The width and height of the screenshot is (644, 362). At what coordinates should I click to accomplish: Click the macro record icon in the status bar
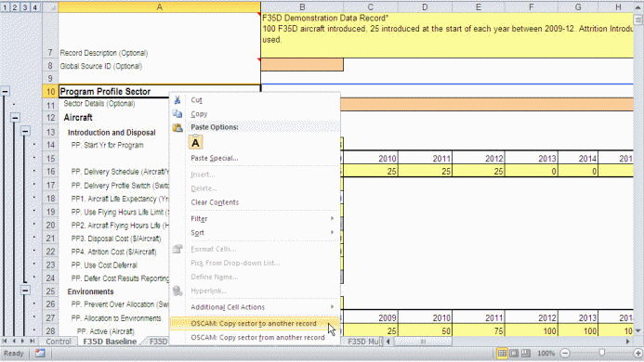[x=40, y=353]
